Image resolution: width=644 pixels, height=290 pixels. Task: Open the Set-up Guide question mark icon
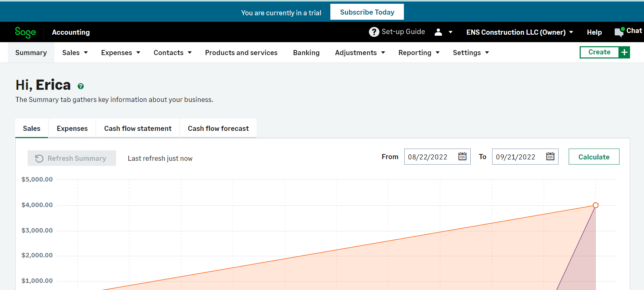(x=374, y=32)
